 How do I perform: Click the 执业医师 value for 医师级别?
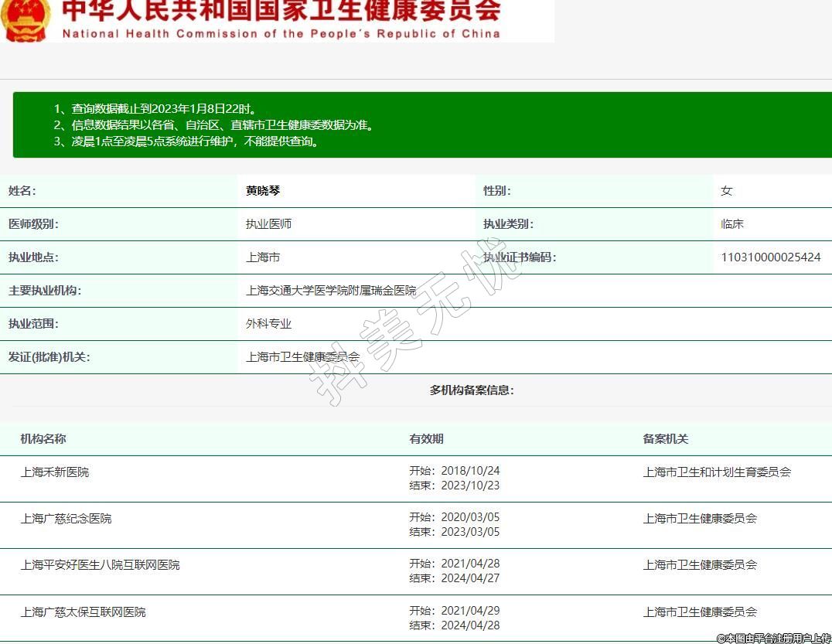tap(268, 224)
